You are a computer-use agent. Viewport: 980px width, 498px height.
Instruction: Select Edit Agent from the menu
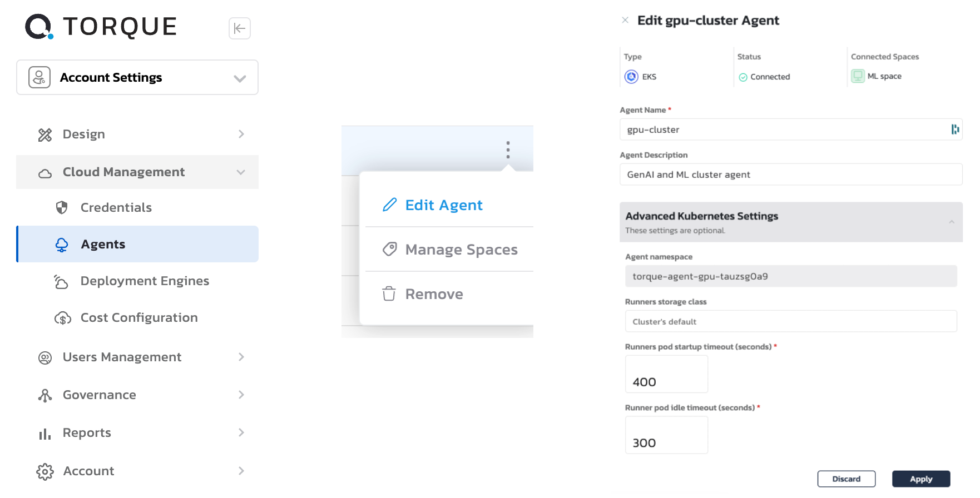pos(443,205)
